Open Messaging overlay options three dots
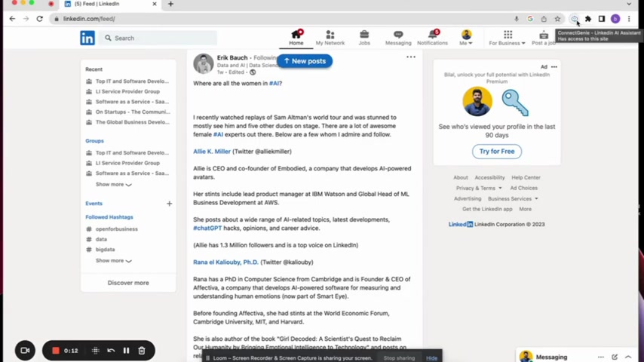The image size is (644, 362). (601, 357)
